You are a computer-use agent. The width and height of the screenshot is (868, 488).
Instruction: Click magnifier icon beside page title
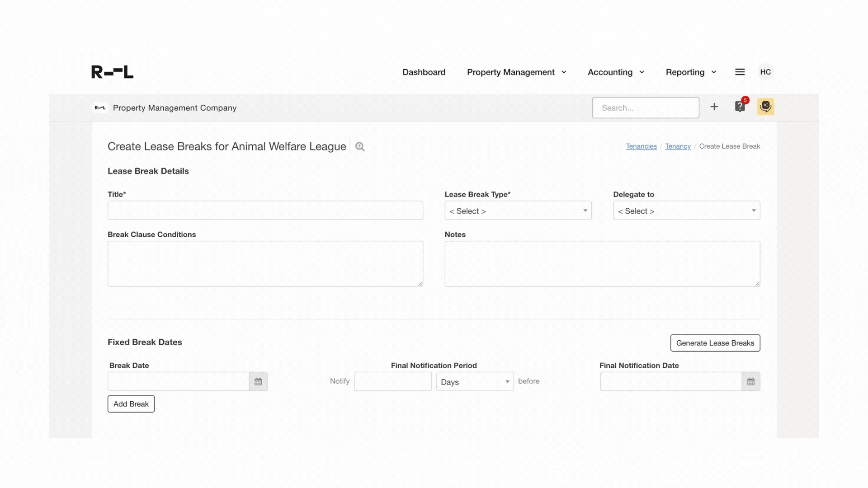(360, 146)
